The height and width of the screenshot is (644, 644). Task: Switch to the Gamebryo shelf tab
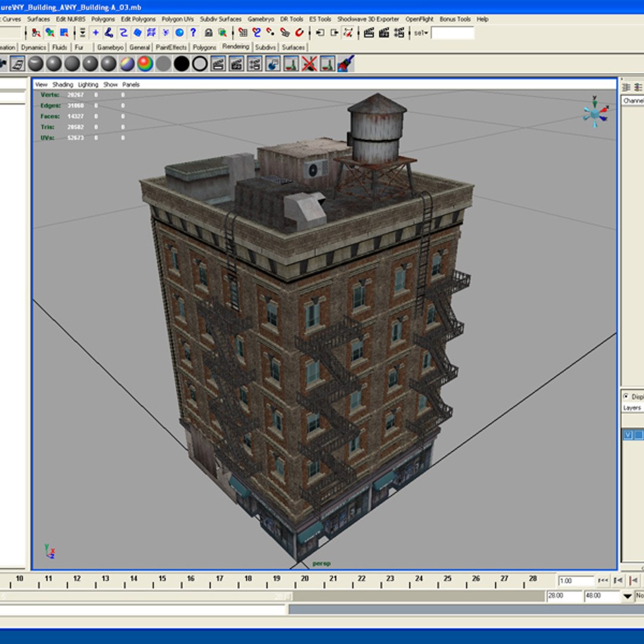(110, 47)
